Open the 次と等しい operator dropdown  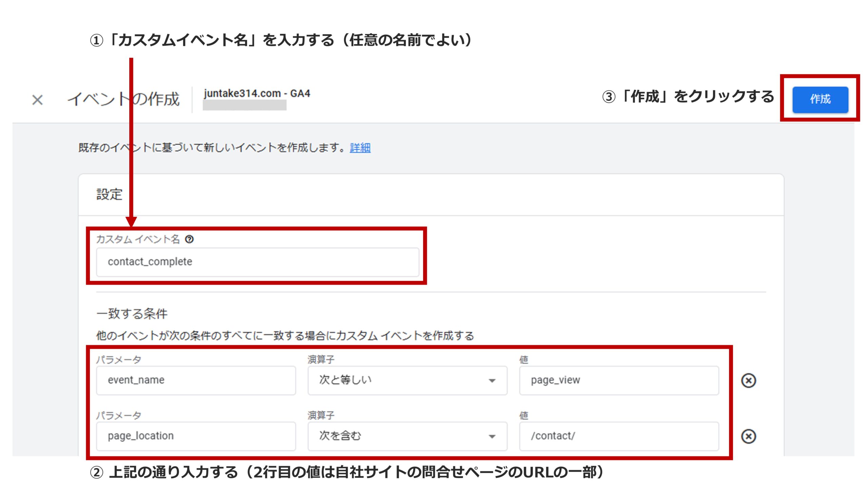407,380
